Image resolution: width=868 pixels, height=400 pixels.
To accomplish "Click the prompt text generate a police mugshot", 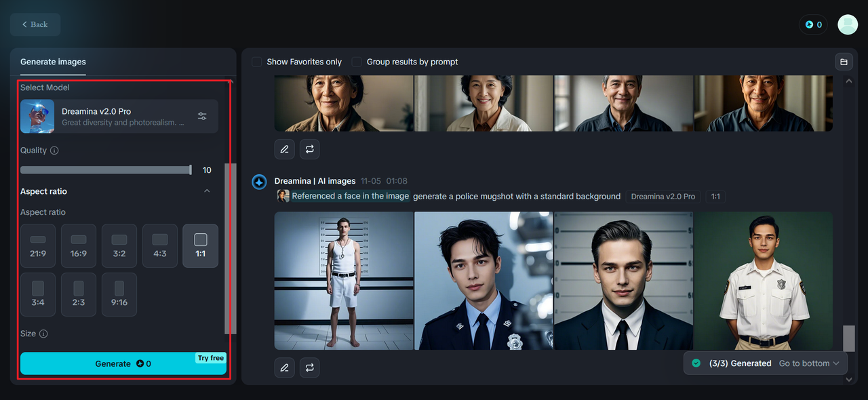I will pos(517,196).
